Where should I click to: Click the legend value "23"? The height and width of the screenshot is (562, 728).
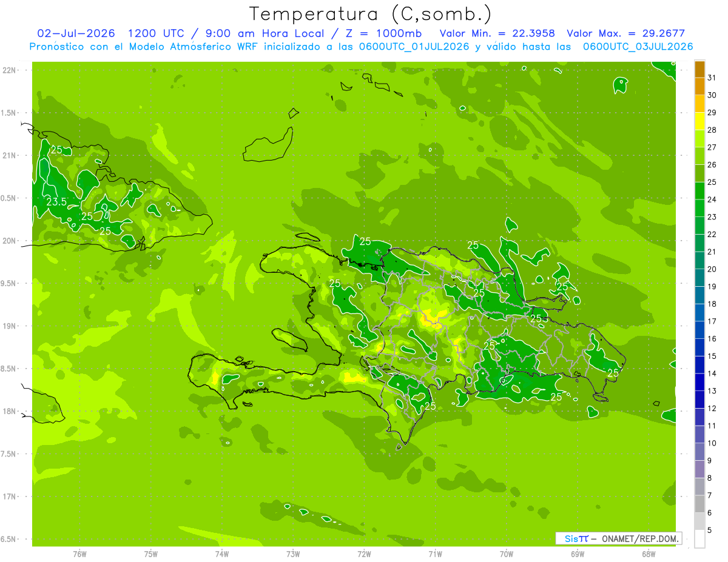[x=712, y=217]
